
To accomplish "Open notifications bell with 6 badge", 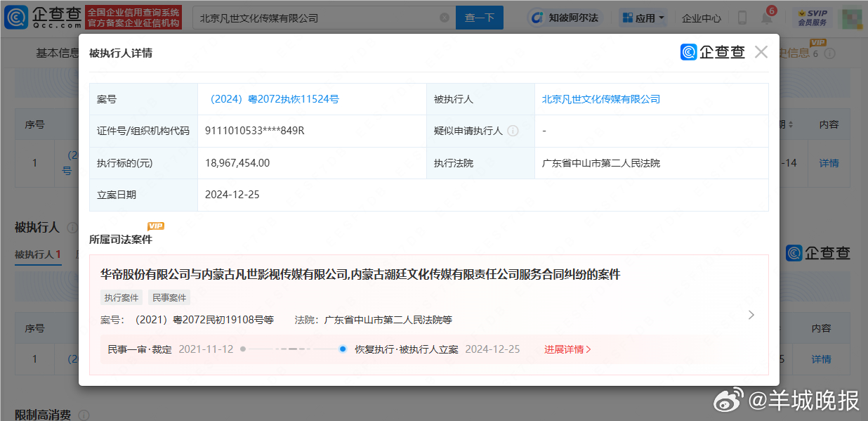I will 767,17.
